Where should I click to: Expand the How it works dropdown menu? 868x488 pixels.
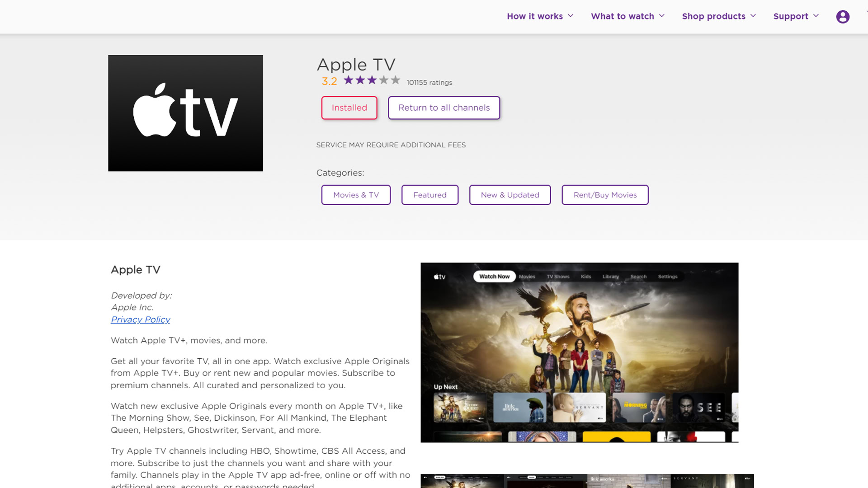tap(539, 16)
